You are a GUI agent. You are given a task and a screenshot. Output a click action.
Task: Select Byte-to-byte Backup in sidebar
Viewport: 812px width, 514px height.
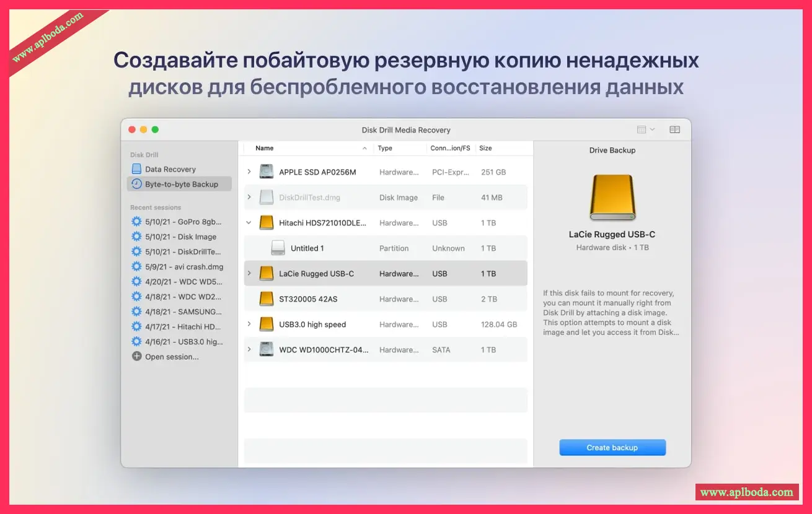click(x=180, y=184)
